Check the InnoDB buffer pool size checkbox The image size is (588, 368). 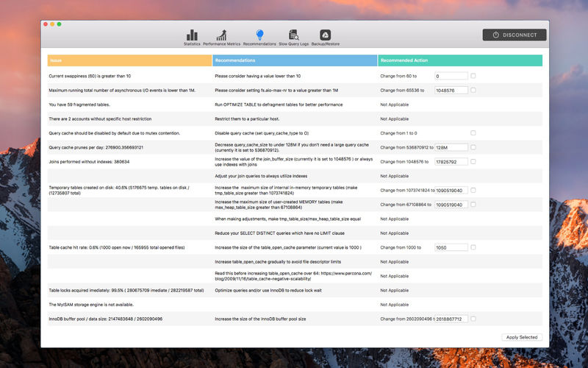click(x=473, y=319)
